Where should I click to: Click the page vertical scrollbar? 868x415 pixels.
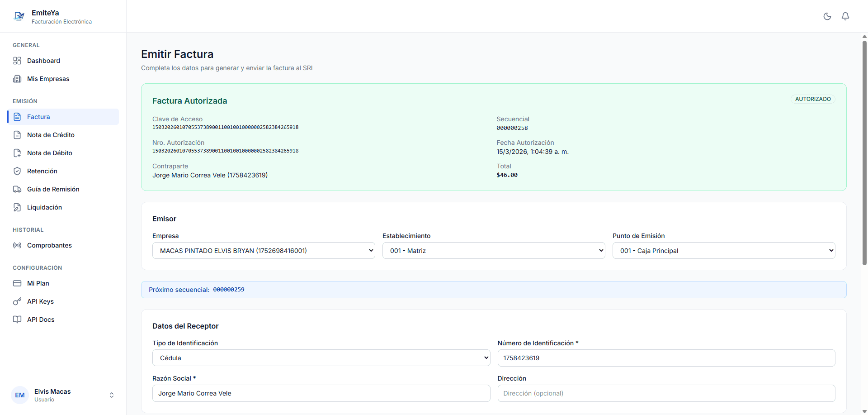pos(864,154)
